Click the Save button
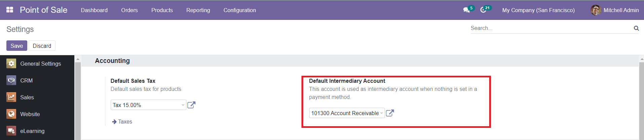Image resolution: width=644 pixels, height=140 pixels. click(16, 46)
